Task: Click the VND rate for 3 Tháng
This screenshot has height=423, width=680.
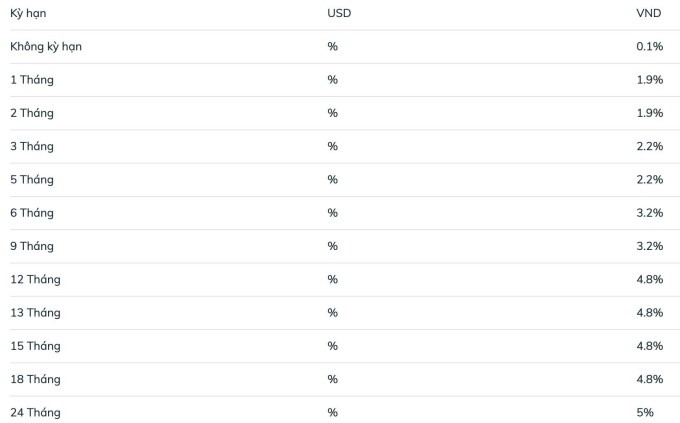Action: 650,146
